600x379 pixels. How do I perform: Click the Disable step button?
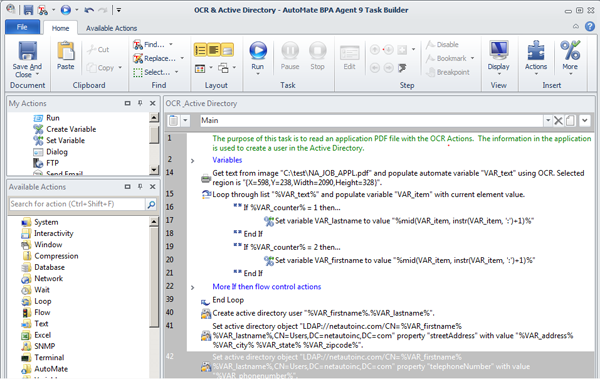coord(442,44)
